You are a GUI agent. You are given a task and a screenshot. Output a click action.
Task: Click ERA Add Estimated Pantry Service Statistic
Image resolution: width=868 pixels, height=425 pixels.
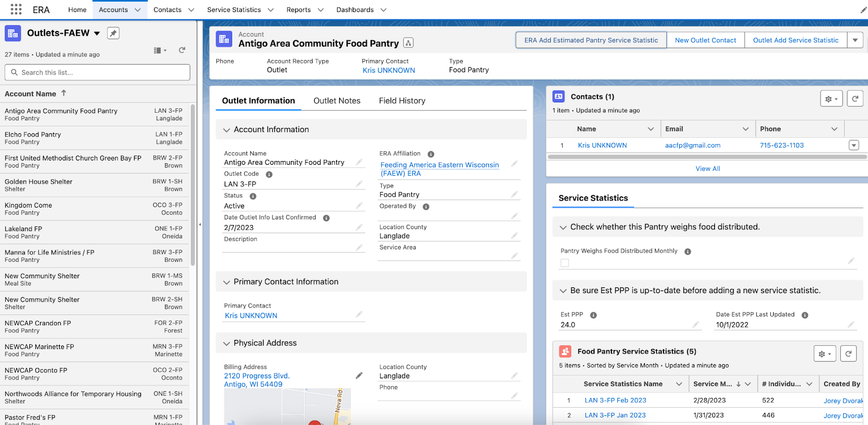pos(591,40)
